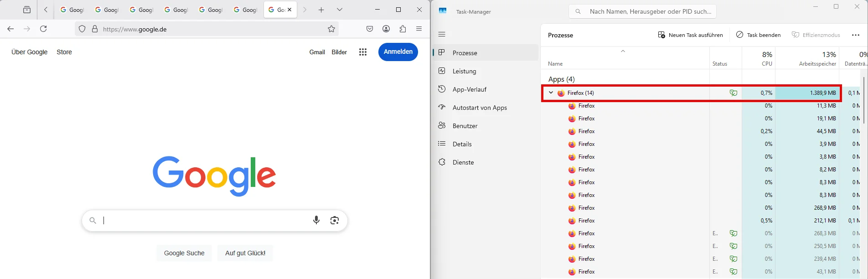Open Autostart von Apps in Task-Manager
This screenshot has width=868, height=279.
486,108
